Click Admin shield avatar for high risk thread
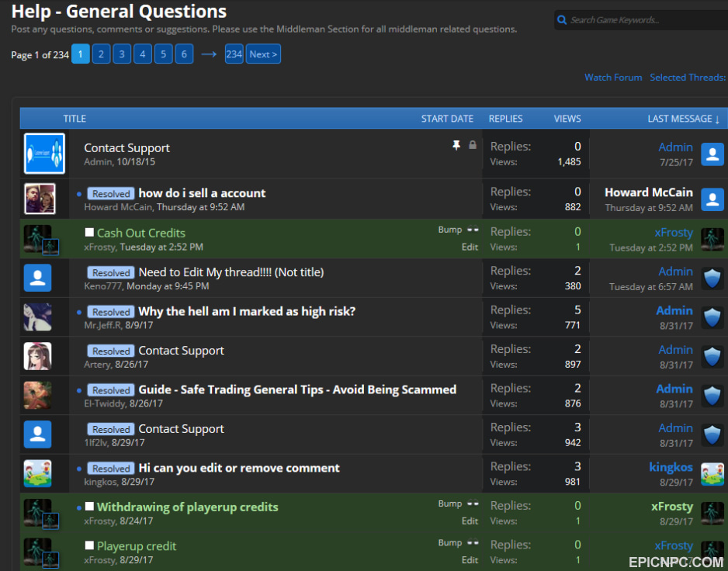The image size is (728, 571). tap(712, 317)
